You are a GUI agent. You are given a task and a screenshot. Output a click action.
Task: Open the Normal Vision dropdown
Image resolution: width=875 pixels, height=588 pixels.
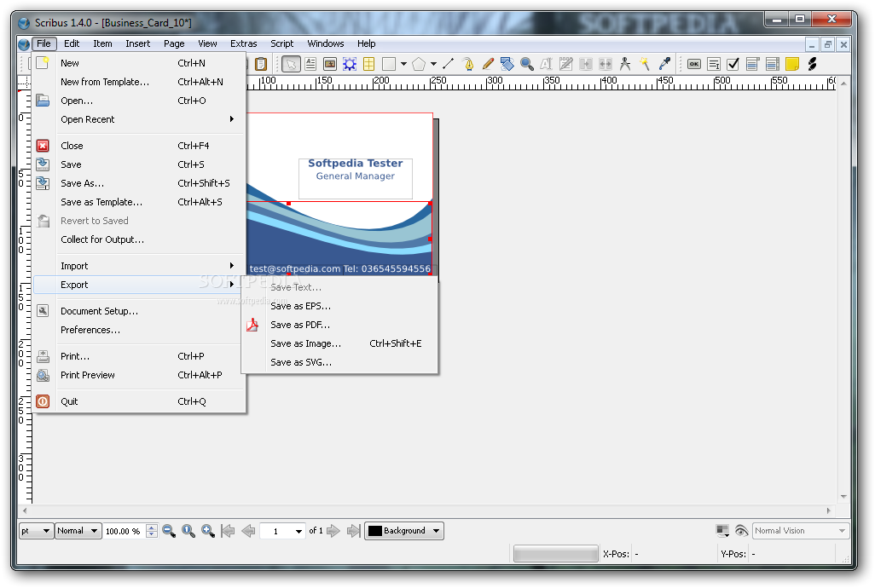click(801, 531)
